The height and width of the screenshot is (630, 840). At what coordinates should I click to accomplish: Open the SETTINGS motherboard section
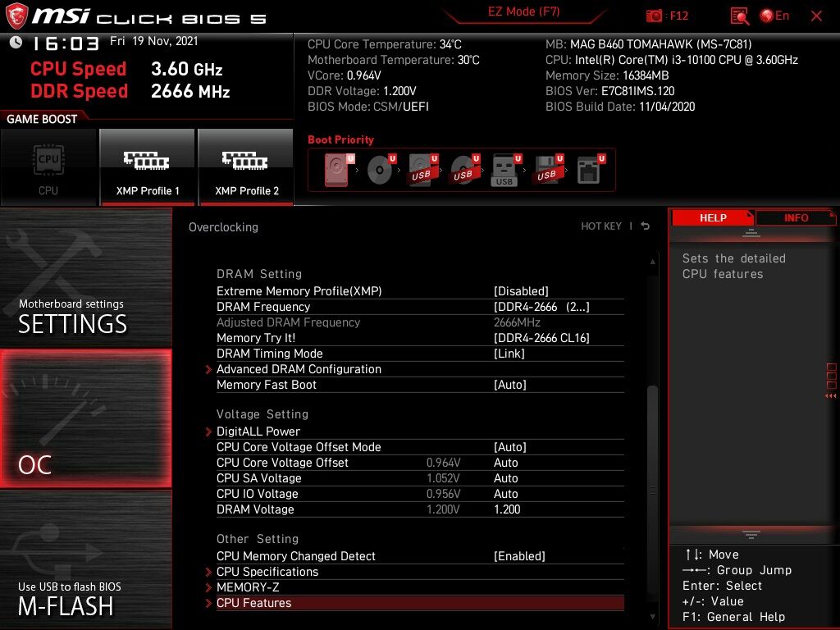85,278
